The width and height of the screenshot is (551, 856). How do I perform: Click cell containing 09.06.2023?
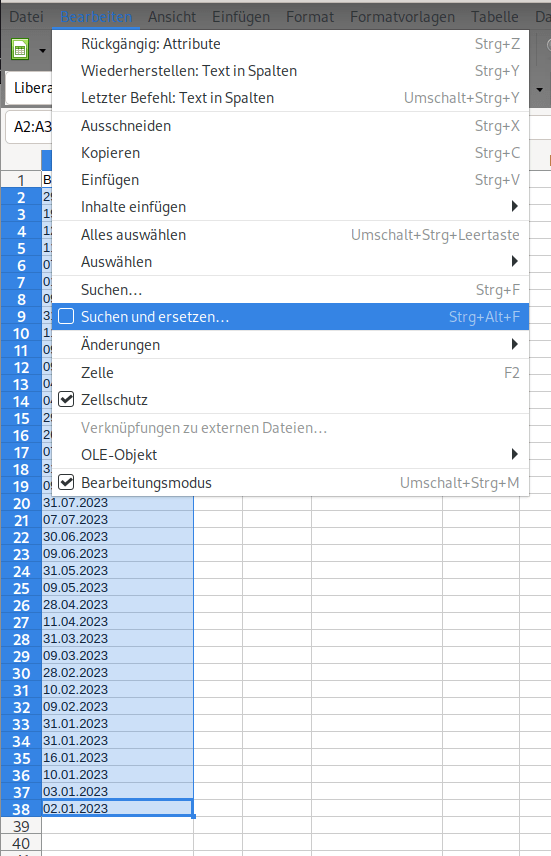click(x=117, y=553)
